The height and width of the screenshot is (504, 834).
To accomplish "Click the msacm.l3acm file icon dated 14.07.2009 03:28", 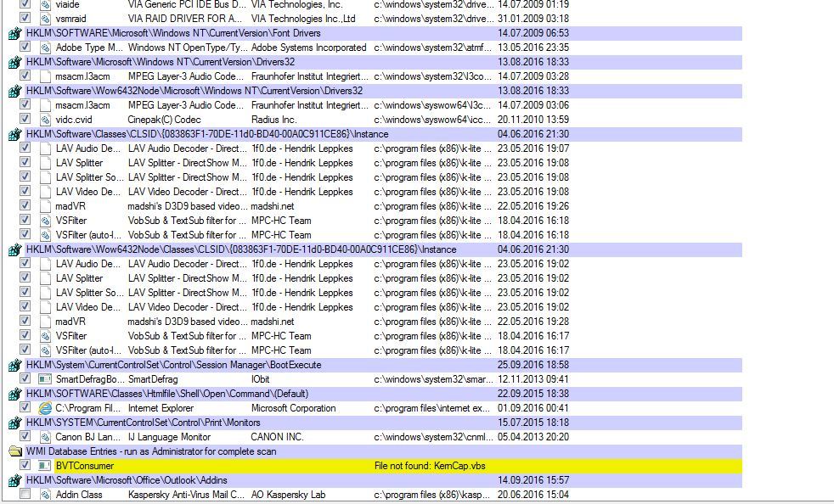I will coord(45,76).
